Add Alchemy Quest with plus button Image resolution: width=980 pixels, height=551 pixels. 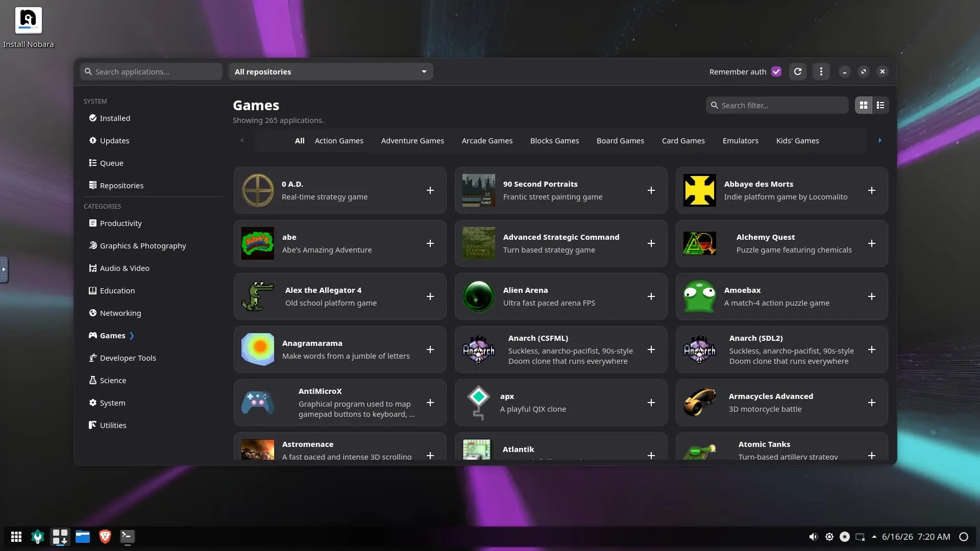(x=872, y=243)
